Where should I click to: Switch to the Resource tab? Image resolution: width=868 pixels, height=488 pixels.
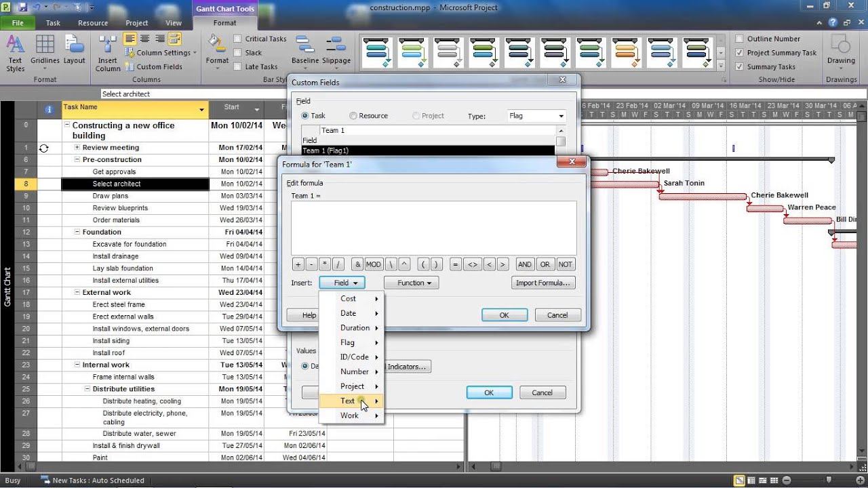pyautogui.click(x=93, y=23)
